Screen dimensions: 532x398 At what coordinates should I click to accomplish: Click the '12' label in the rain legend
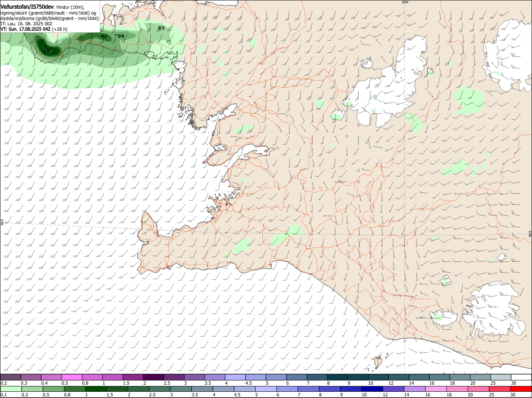pos(385,395)
